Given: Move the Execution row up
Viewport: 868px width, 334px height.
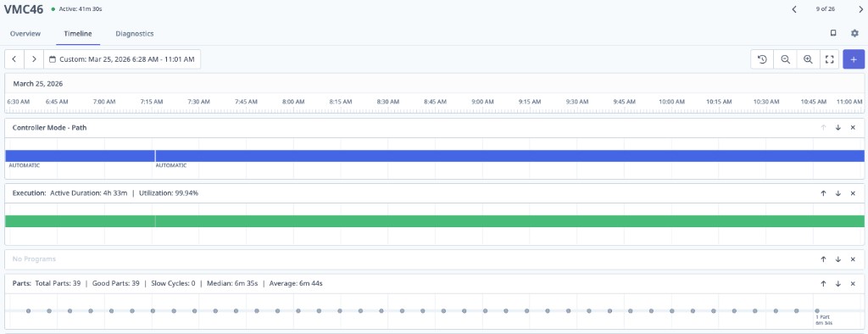Looking at the screenshot, I should pyautogui.click(x=823, y=193).
